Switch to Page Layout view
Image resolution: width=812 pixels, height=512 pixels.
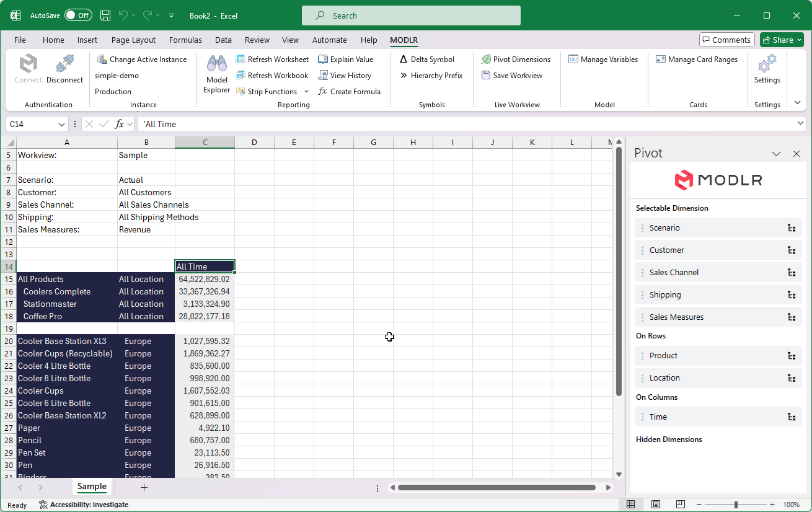(655, 504)
